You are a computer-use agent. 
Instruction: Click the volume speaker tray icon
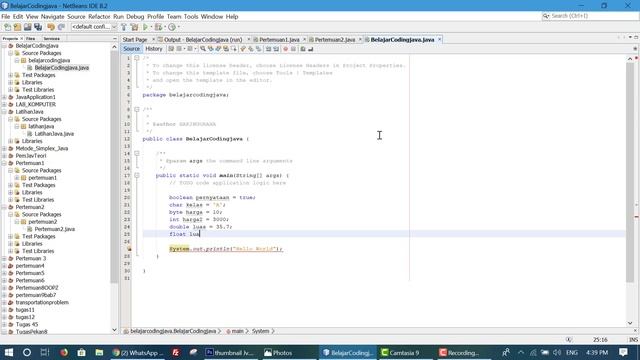pyautogui.click(x=557, y=352)
